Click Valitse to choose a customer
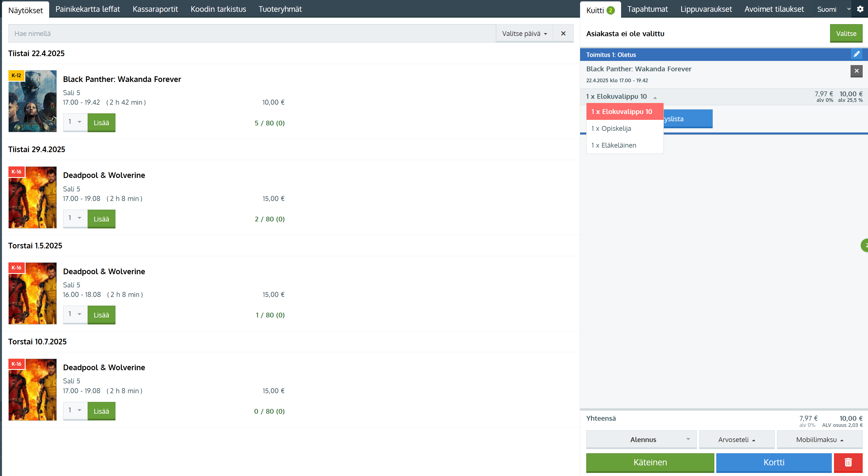 (846, 33)
